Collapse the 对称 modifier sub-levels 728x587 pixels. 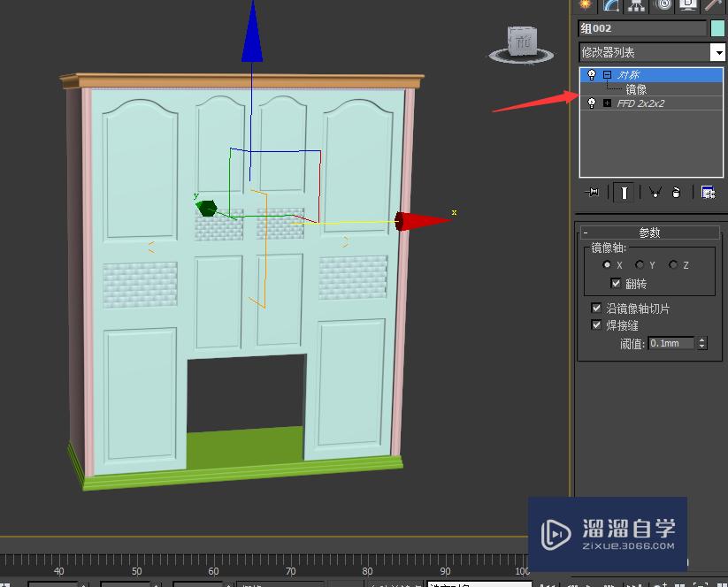coord(608,75)
